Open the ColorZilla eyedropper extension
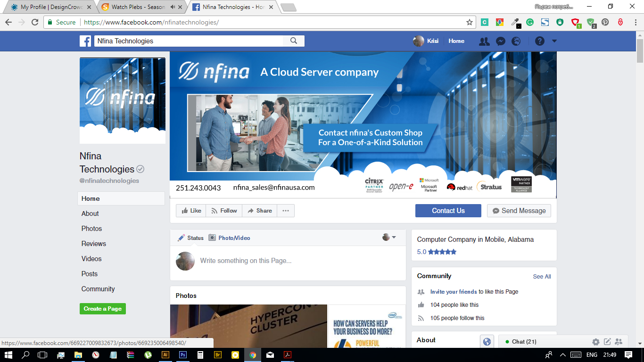The height and width of the screenshot is (362, 644). click(x=515, y=22)
